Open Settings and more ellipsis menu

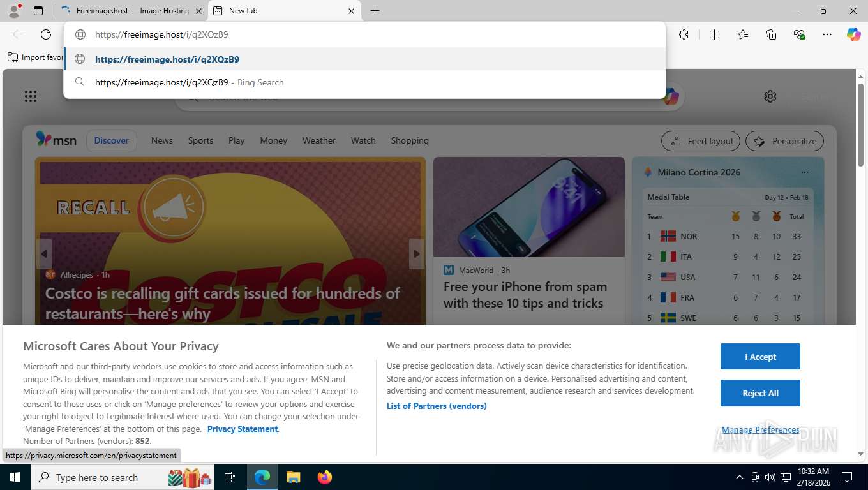827,34
